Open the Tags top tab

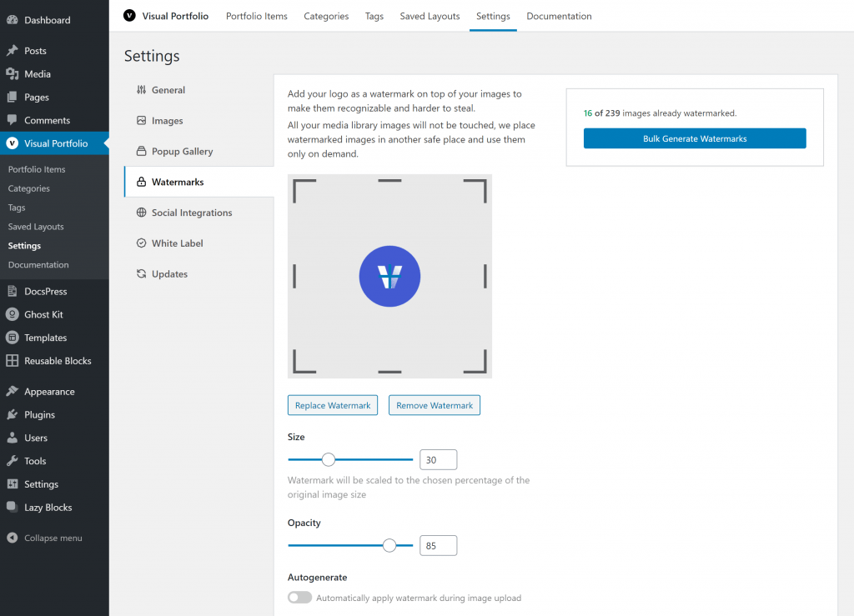coord(374,17)
